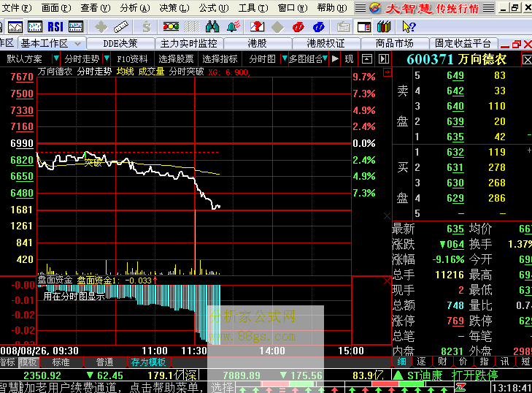The image size is (532, 393).
Task: Click the candlestick chart toolbar icon
Action: [x=34, y=26]
